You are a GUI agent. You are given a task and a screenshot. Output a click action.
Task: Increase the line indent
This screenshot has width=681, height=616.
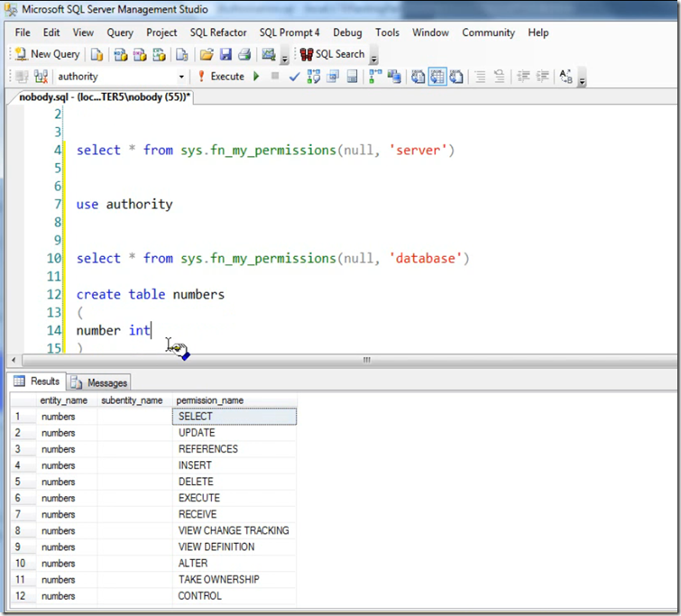click(542, 77)
